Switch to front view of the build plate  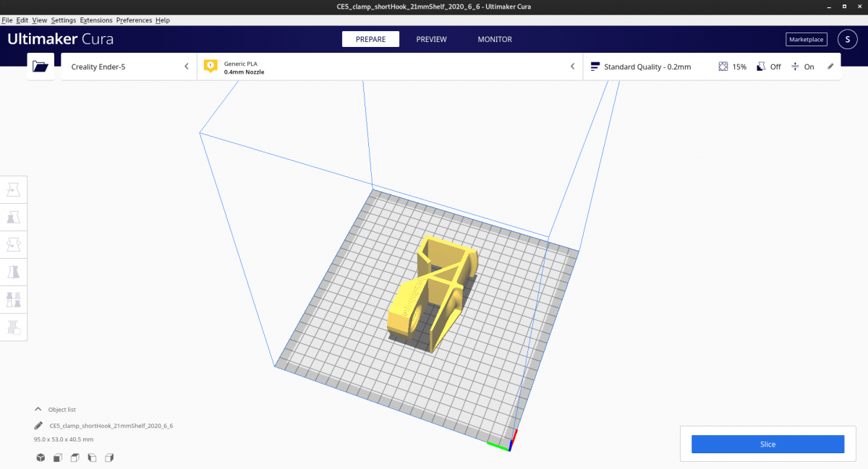57,457
